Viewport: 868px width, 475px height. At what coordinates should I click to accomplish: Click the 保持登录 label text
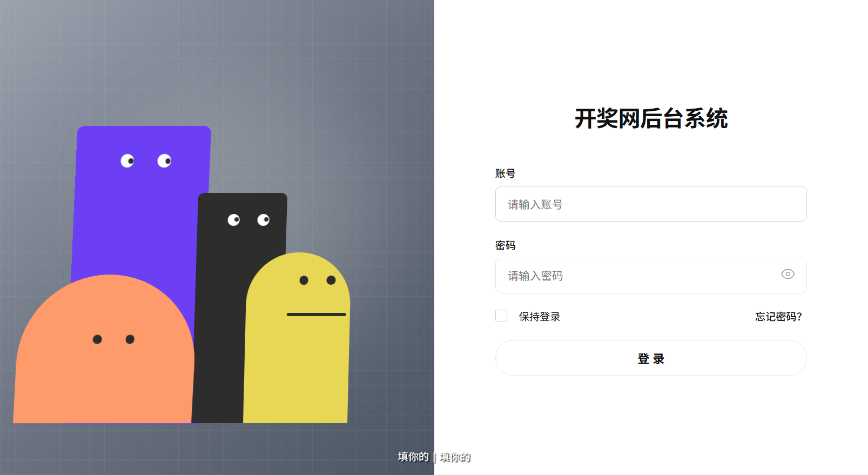coord(540,317)
